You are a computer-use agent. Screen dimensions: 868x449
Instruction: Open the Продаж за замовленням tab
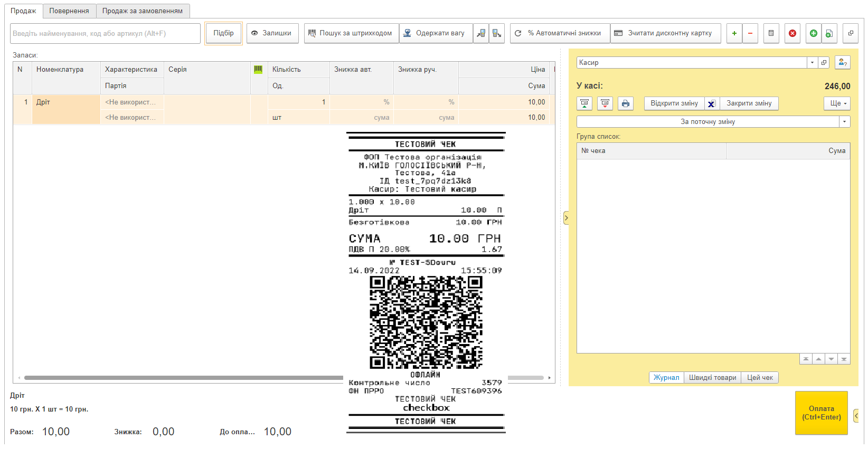(x=143, y=11)
